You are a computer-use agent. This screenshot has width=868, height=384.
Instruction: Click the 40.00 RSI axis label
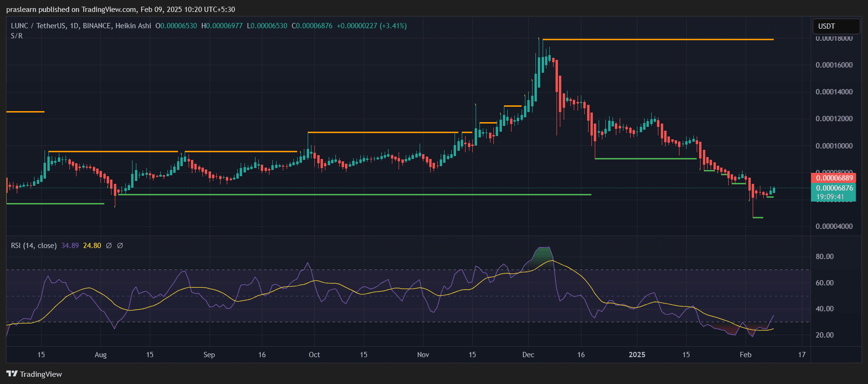(x=824, y=309)
